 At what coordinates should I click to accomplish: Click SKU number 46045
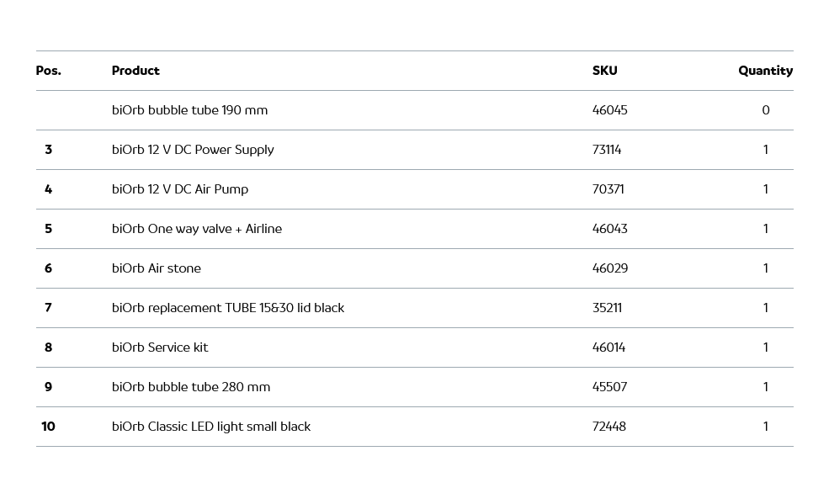[x=610, y=110]
